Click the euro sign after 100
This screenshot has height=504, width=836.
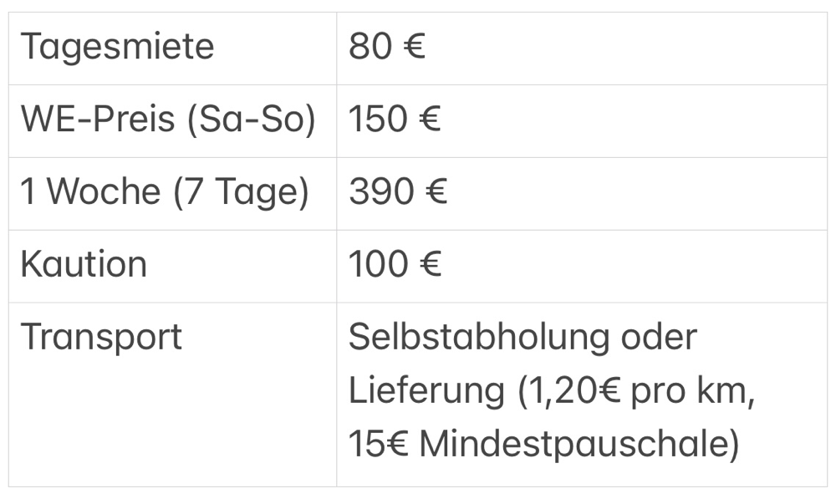point(431,264)
